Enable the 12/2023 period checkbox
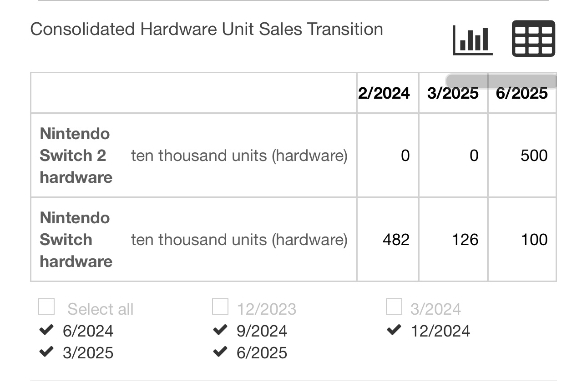This screenshot has width=587, height=392. pos(220,307)
